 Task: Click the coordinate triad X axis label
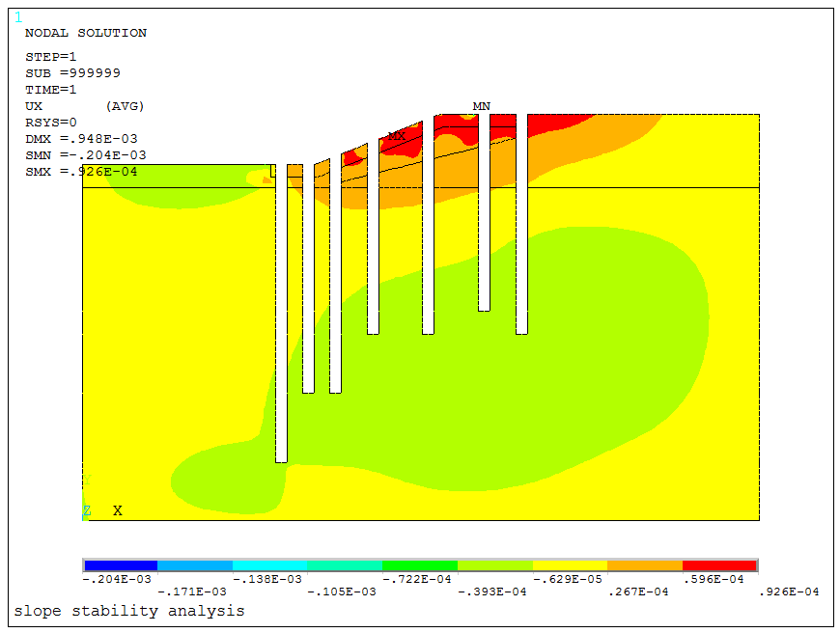[x=118, y=509]
